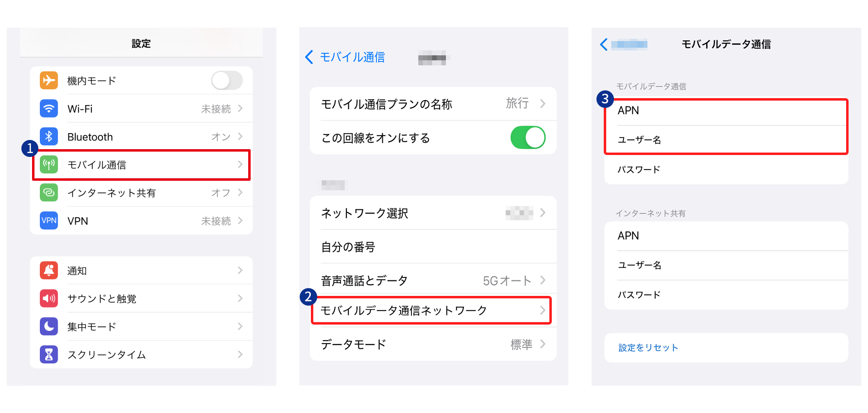Tap the airplane mode icon

pos(49,80)
